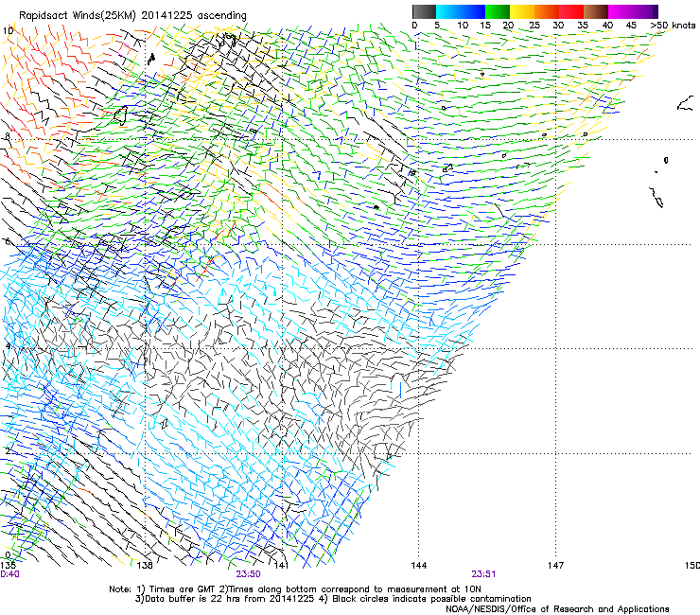Screen dimensions: 700x615
Task: Click the legend label '35'
Action: pos(583,25)
